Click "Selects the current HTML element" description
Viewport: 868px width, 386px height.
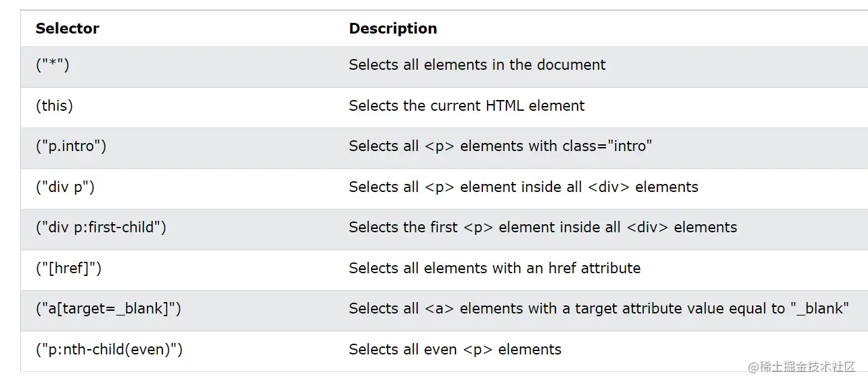click(x=466, y=106)
